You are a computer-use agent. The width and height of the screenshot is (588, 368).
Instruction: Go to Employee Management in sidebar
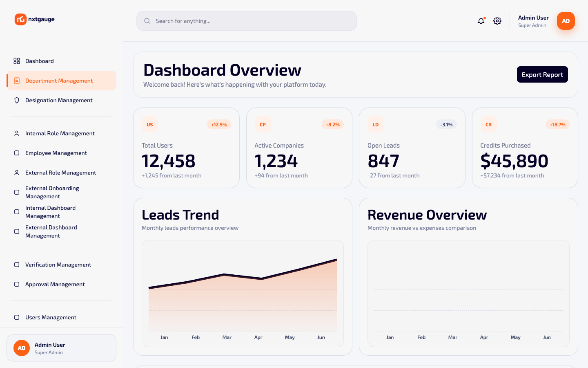pos(61,153)
